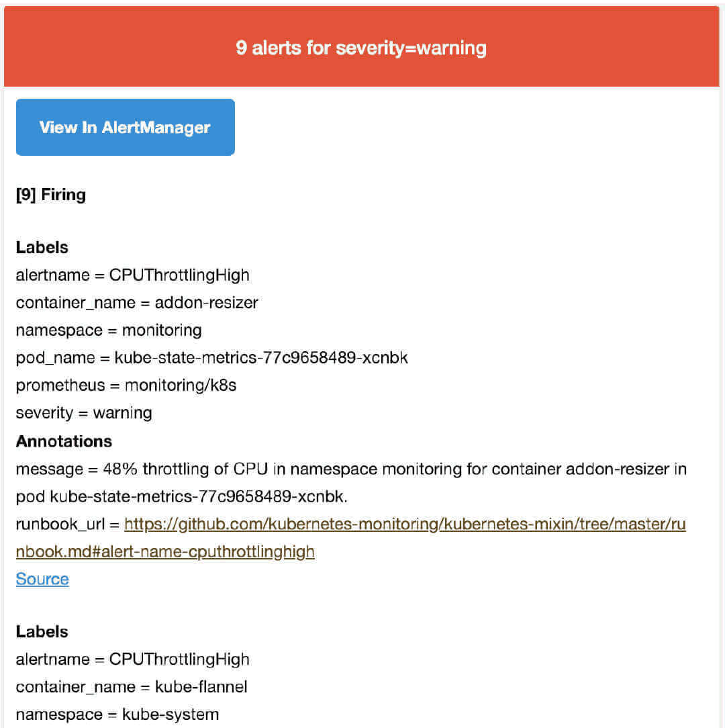
Task: Click the first Labels heading
Action: click(x=42, y=247)
